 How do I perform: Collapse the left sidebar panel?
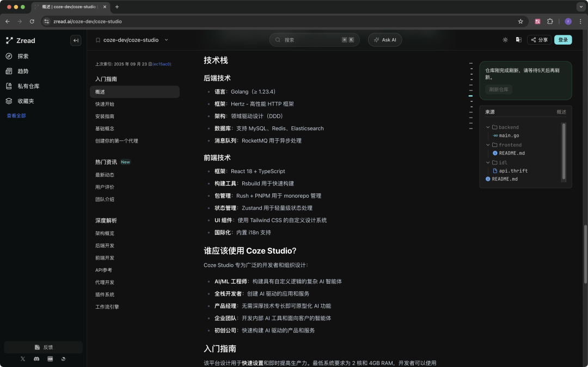click(x=76, y=40)
